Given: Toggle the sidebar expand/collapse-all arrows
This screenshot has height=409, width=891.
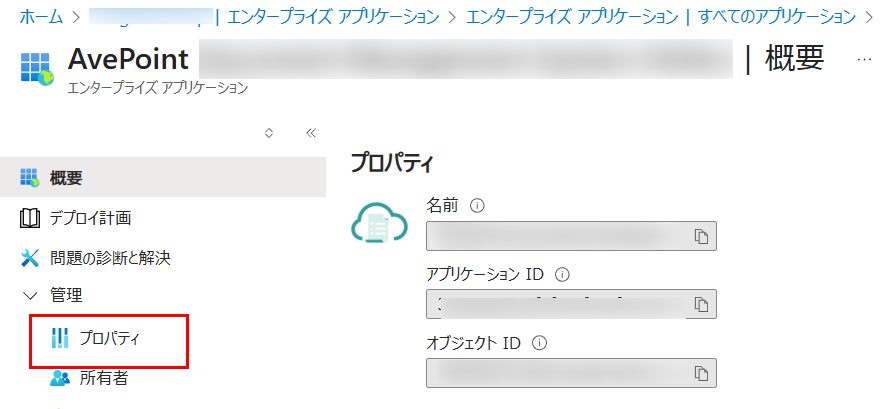Looking at the screenshot, I should click(269, 133).
